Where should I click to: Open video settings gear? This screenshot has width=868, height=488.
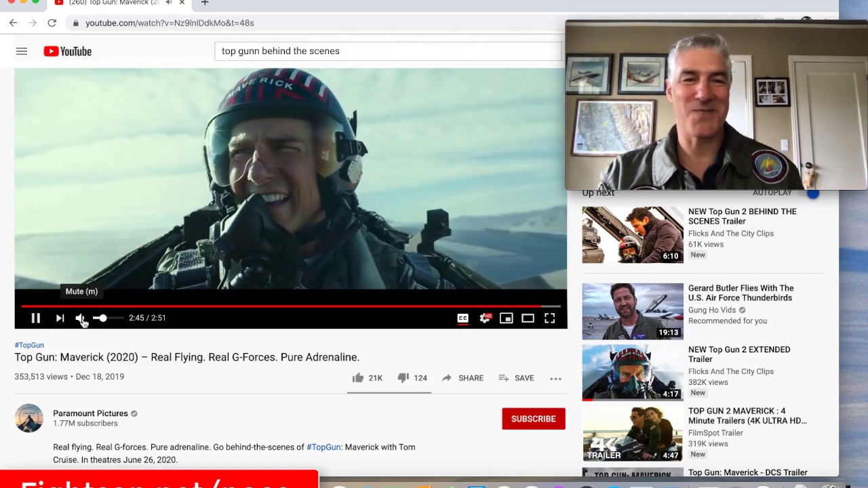[x=485, y=318]
